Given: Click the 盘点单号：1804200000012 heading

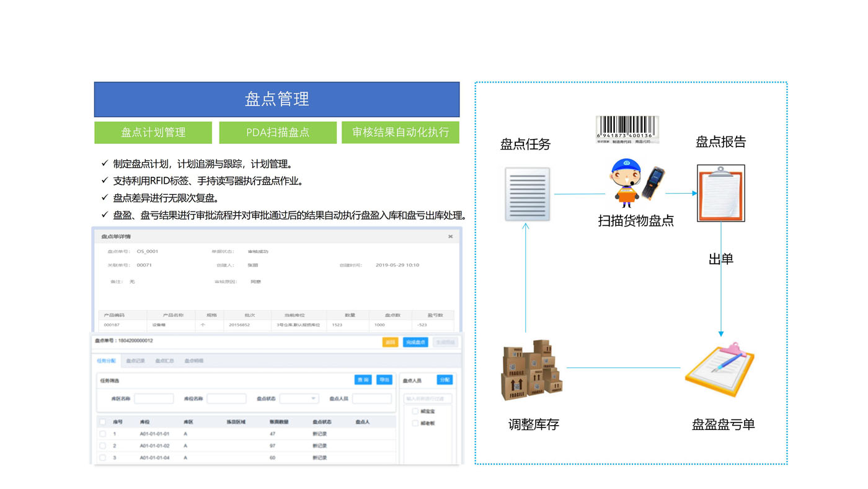Looking at the screenshot, I should [x=124, y=341].
